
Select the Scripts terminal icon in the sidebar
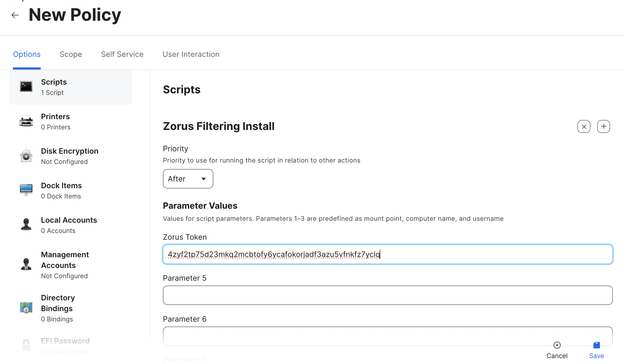pyautogui.click(x=26, y=87)
